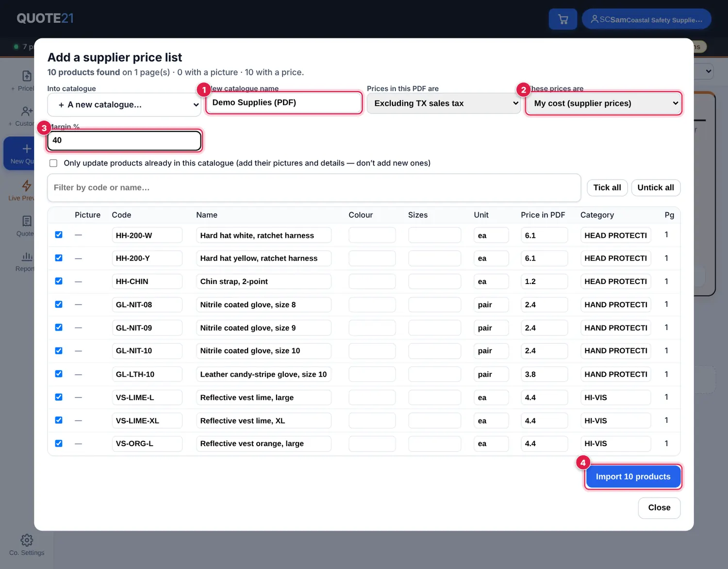Viewport: 728px width, 569px height.
Task: Open the Quotes document icon in sidebar
Action: coord(27,221)
